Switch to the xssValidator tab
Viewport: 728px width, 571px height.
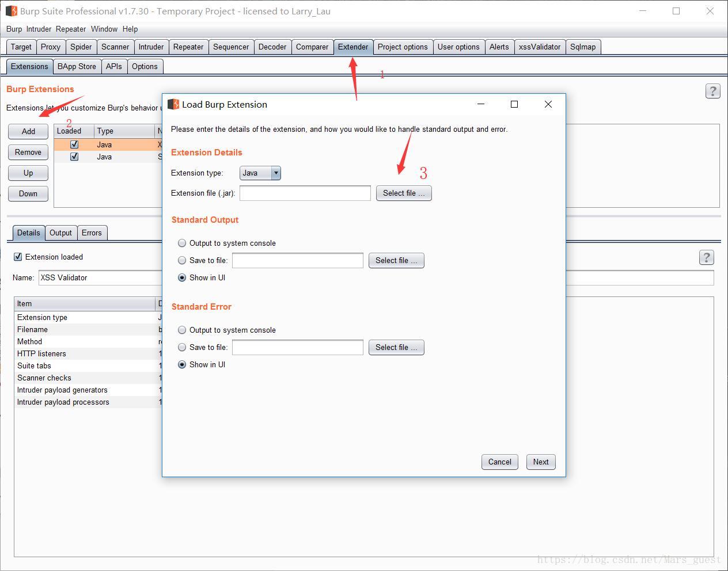coord(540,47)
